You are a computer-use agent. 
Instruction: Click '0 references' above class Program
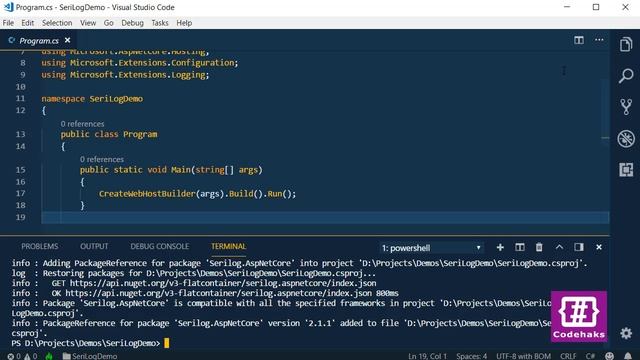click(x=82, y=124)
